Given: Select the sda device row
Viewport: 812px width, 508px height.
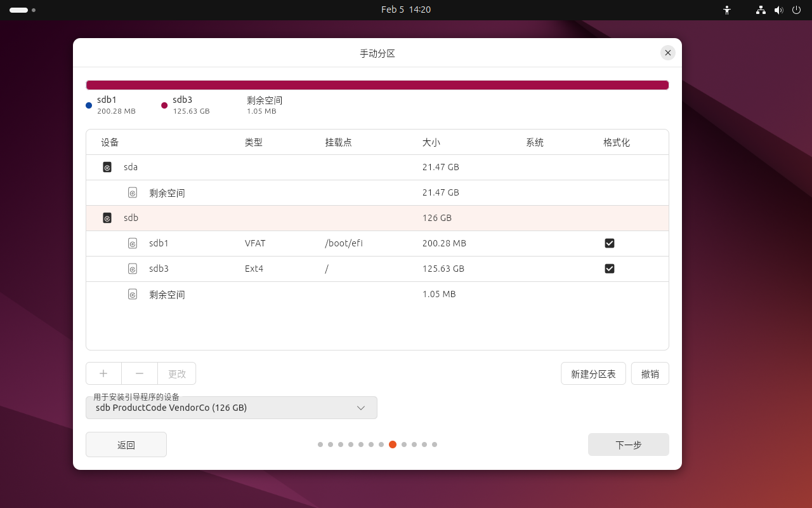Looking at the screenshot, I should (377, 167).
